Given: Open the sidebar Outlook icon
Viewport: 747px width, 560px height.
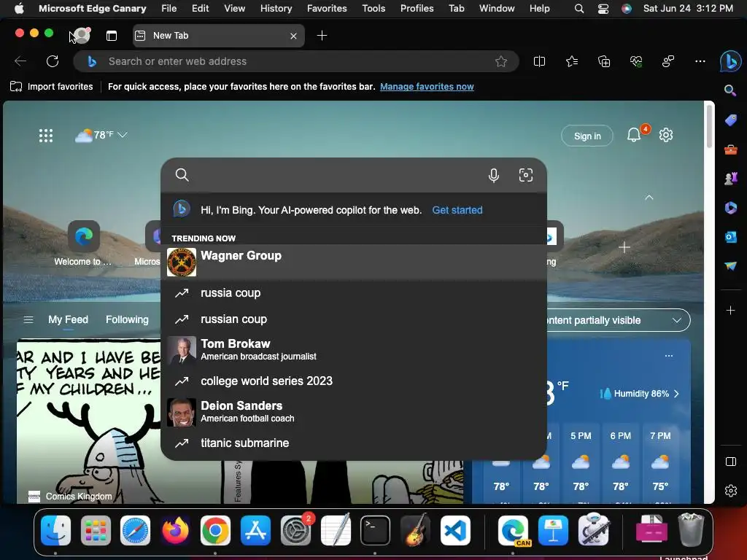Looking at the screenshot, I should point(730,237).
